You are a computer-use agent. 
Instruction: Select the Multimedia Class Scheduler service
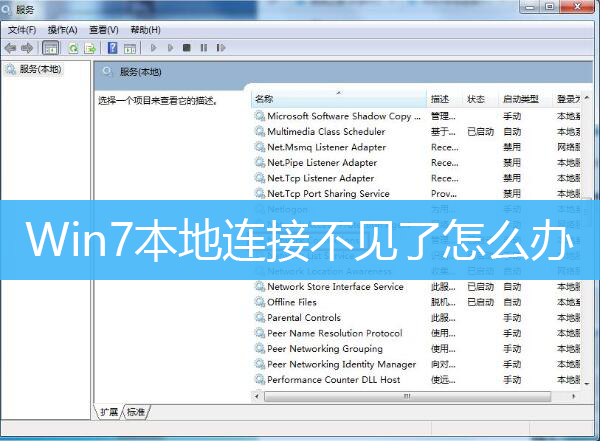click(325, 131)
